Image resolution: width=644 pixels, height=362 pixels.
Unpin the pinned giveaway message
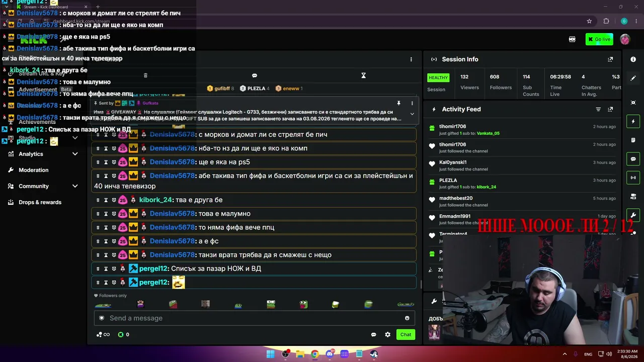click(398, 103)
